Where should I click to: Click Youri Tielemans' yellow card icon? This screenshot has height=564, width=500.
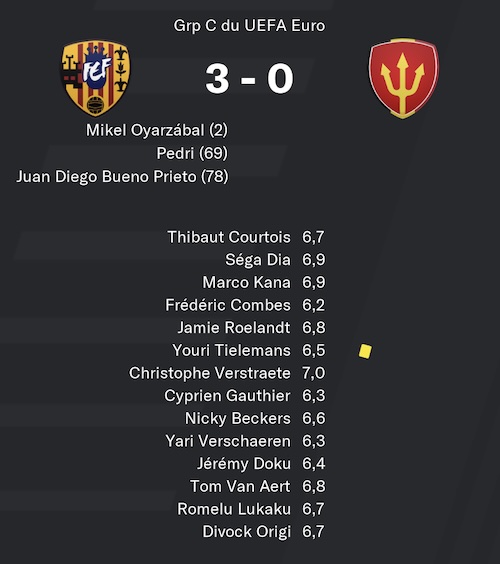coord(365,351)
